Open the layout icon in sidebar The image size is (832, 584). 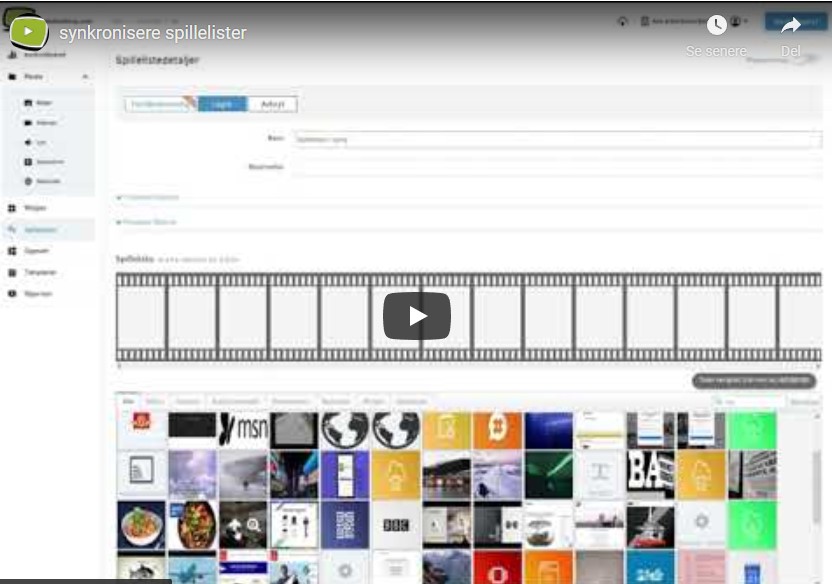click(x=12, y=251)
